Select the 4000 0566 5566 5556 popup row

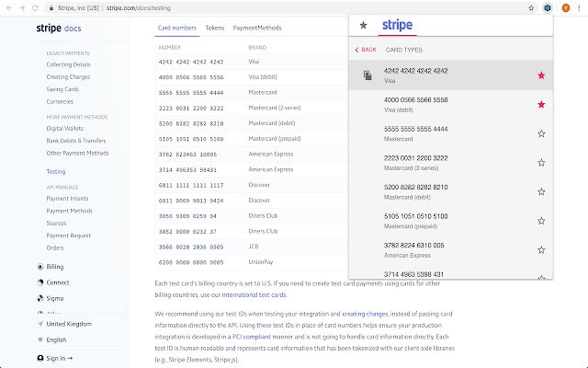click(451, 105)
